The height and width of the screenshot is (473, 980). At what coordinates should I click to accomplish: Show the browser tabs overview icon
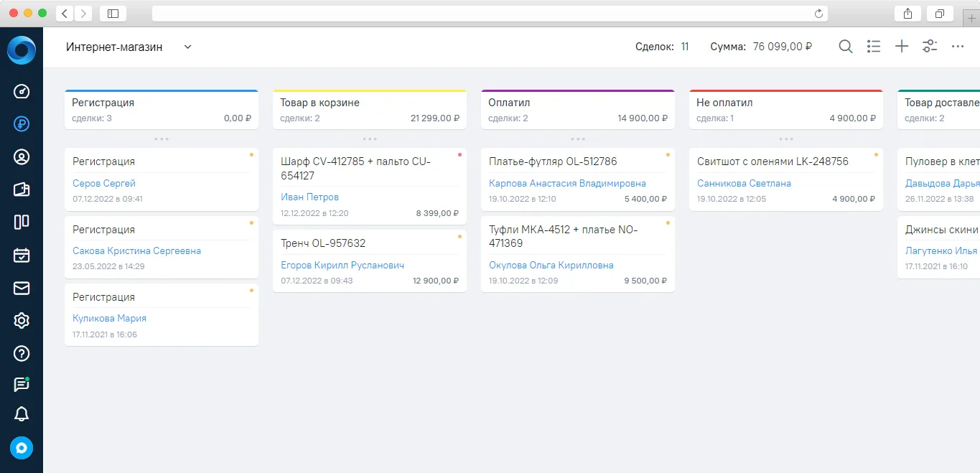coord(940,13)
